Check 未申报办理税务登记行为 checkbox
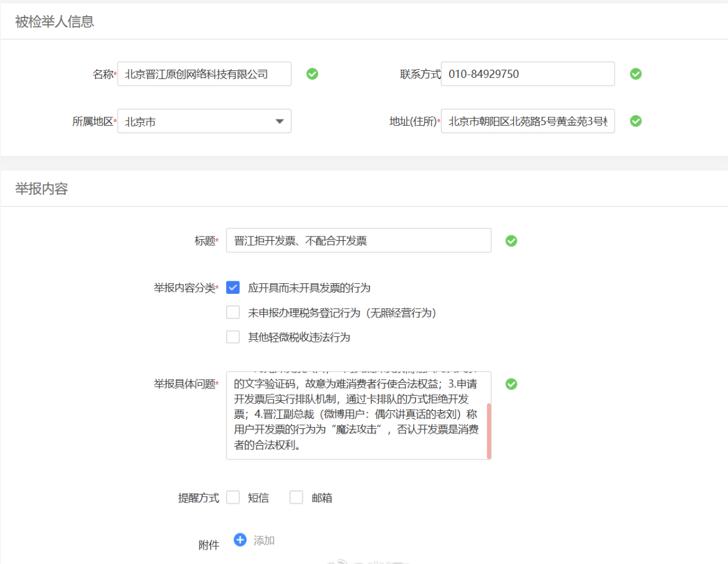This screenshot has width=728, height=564. click(x=233, y=313)
